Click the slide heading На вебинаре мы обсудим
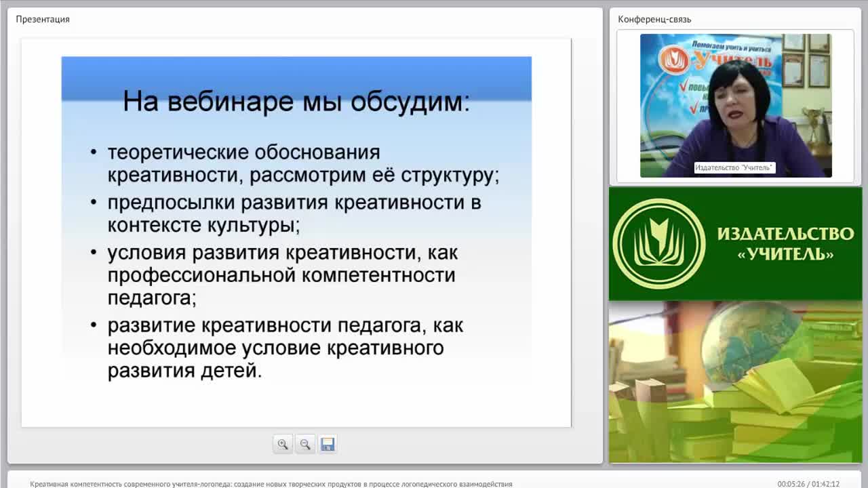Screen dimensions: 868x488 (296, 102)
